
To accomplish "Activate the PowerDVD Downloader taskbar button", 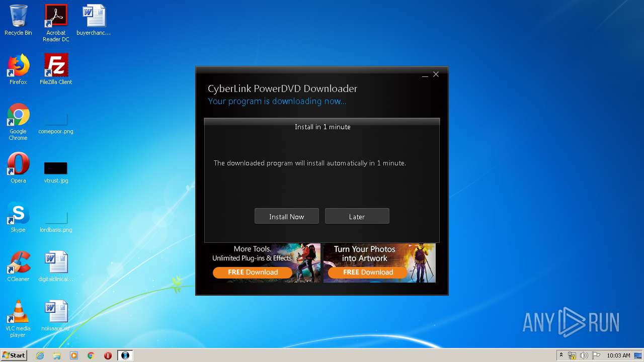I will [125, 355].
